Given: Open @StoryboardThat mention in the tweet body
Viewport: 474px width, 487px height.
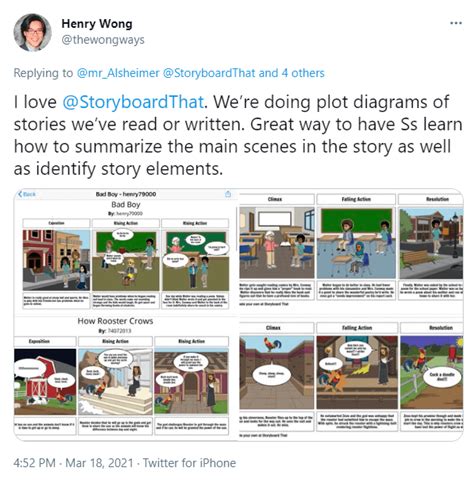Looking at the screenshot, I should tap(133, 102).
